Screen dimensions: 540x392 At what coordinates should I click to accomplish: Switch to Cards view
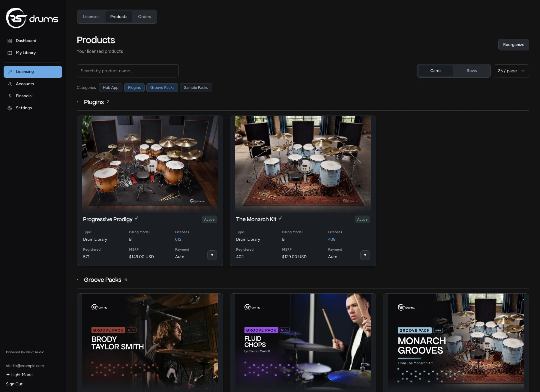tap(436, 71)
